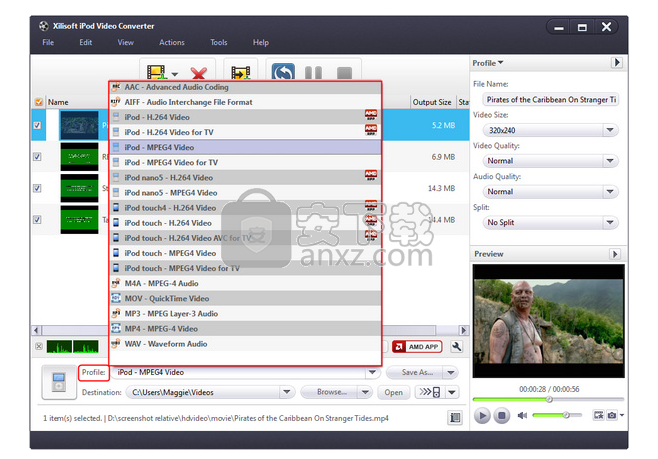
Task: Click the preview display mode icon
Action: click(x=598, y=415)
